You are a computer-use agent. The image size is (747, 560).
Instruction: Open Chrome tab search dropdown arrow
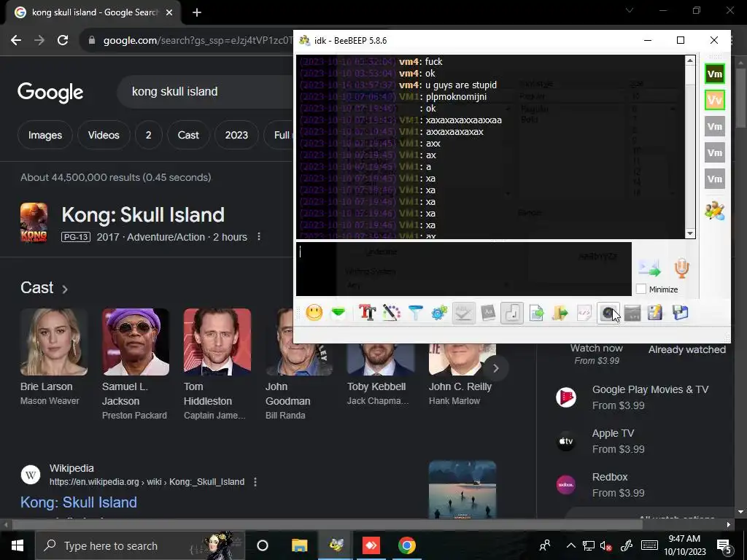(630, 10)
